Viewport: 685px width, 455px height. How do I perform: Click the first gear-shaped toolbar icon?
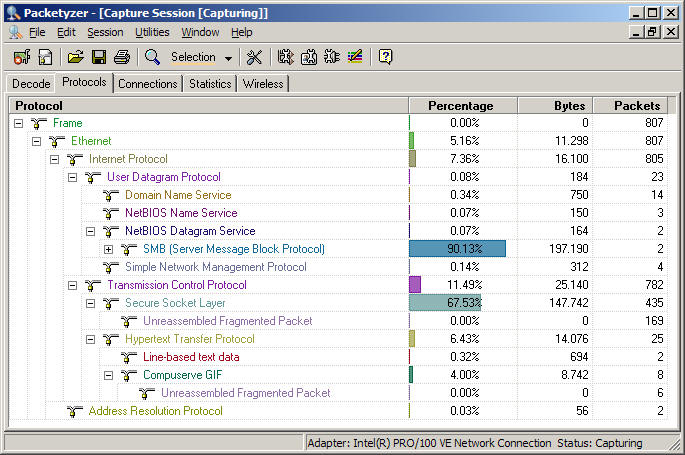click(286, 57)
